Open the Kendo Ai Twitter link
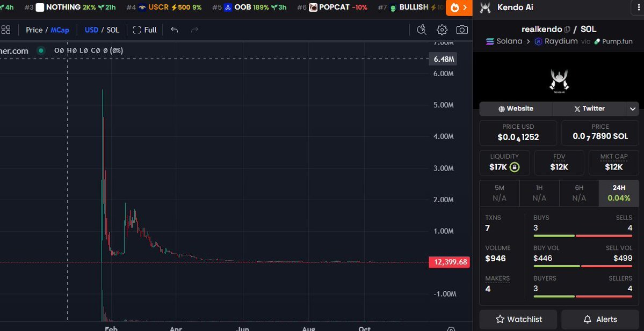 click(589, 109)
